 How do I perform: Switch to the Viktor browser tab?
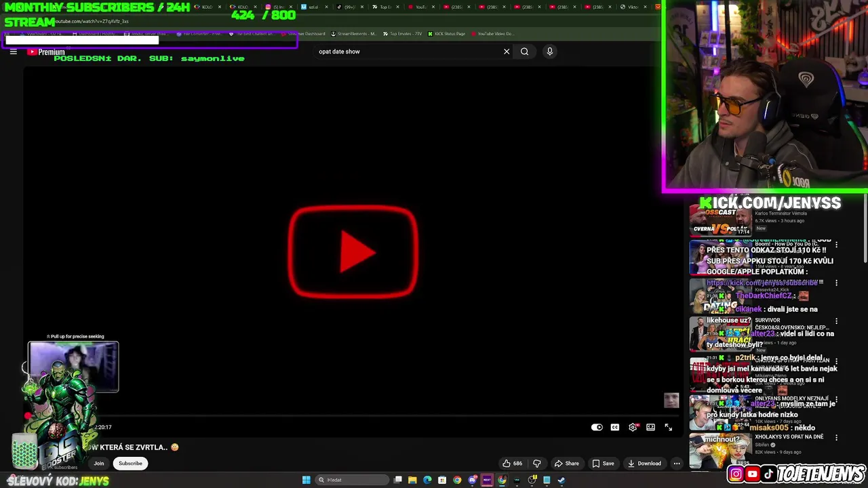point(632,7)
